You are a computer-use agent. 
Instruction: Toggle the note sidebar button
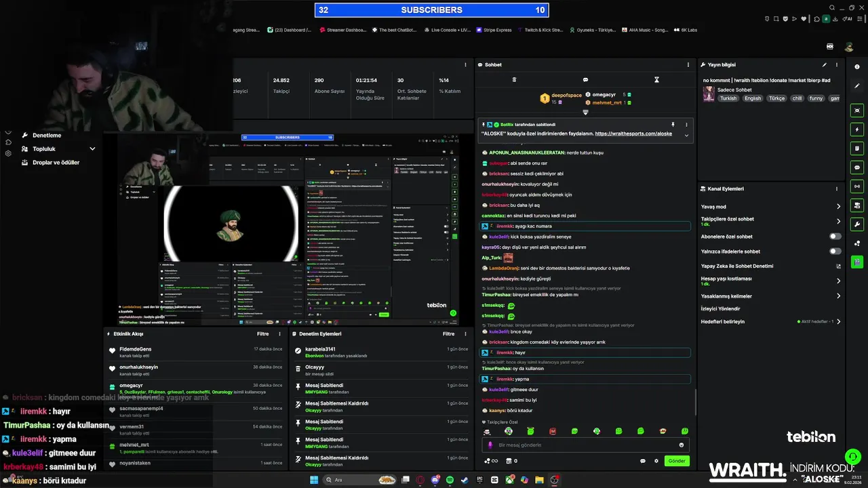tap(857, 148)
